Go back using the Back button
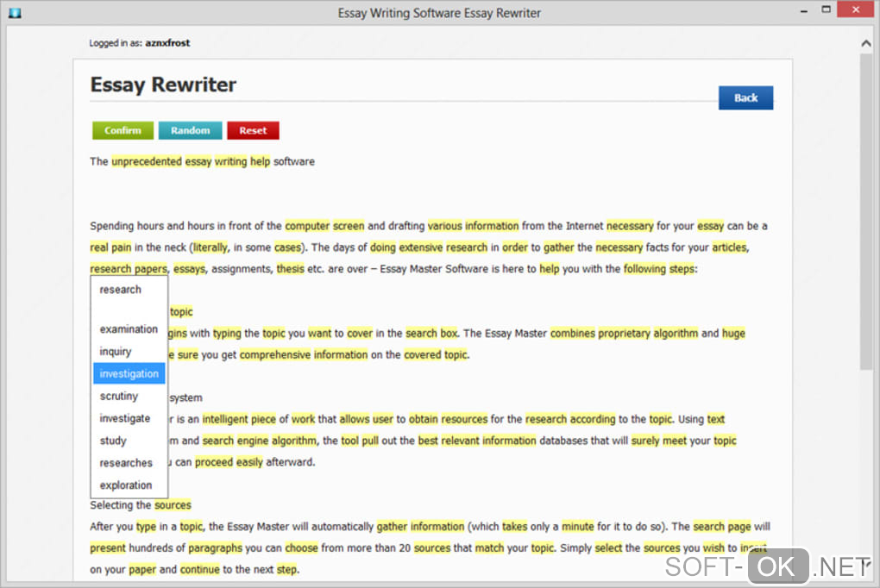 (746, 97)
